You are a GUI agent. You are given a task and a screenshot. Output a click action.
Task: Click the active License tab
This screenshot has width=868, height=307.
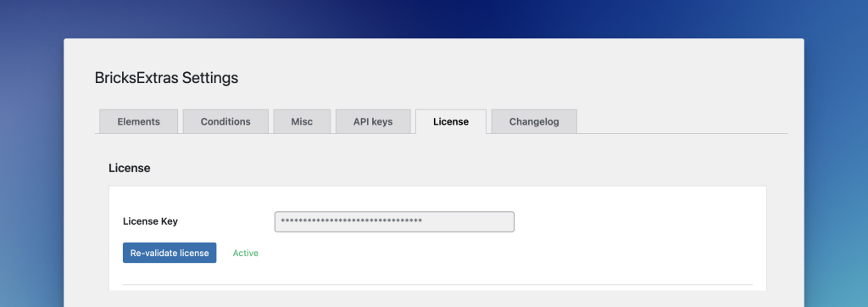451,121
